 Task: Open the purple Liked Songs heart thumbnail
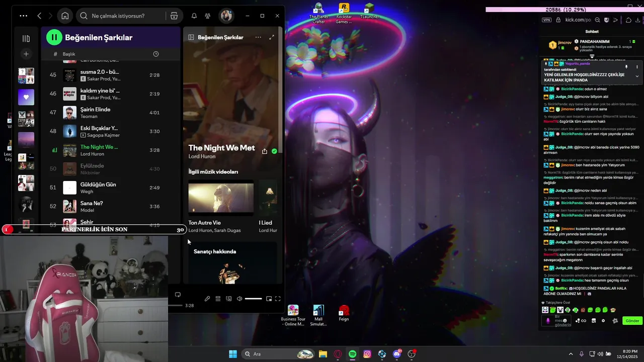click(x=26, y=97)
